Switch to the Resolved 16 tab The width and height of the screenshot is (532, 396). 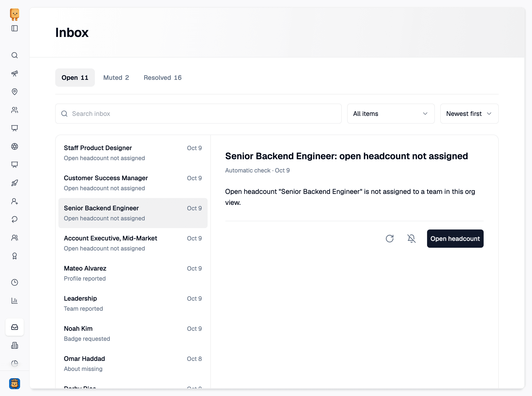[x=163, y=78]
